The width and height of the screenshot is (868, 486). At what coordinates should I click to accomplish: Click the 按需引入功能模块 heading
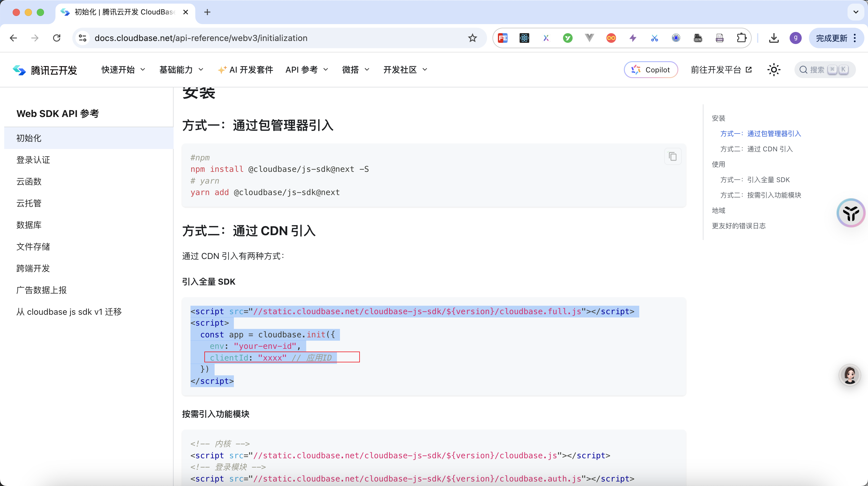pyautogui.click(x=216, y=414)
